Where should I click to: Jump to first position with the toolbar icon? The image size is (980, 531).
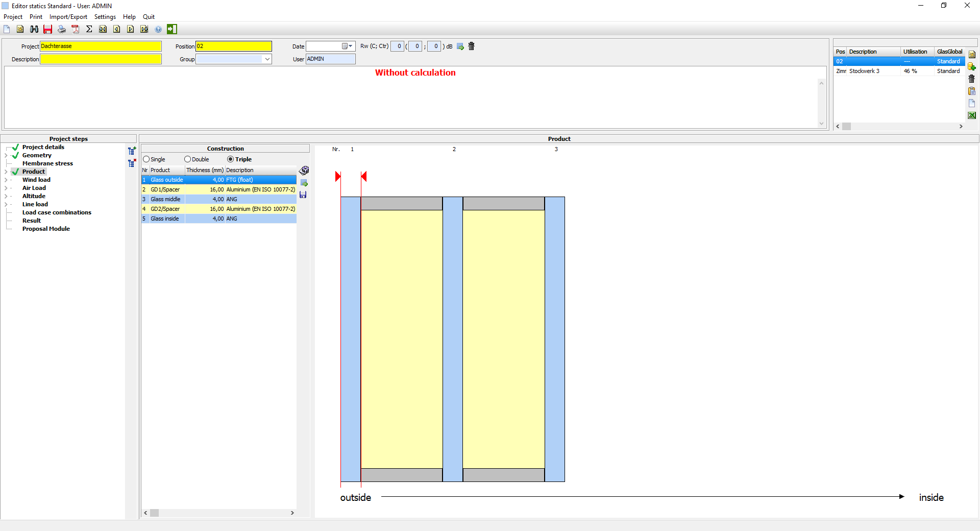pyautogui.click(x=103, y=29)
